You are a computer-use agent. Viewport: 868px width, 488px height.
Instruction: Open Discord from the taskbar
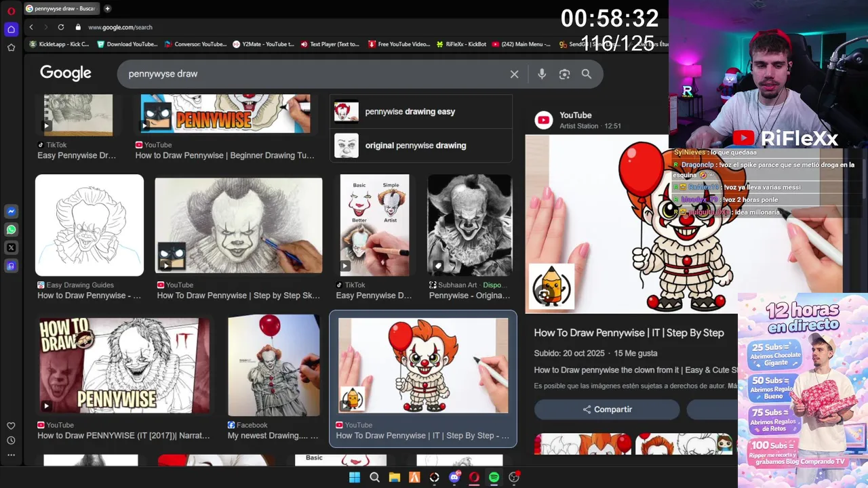pyautogui.click(x=454, y=477)
